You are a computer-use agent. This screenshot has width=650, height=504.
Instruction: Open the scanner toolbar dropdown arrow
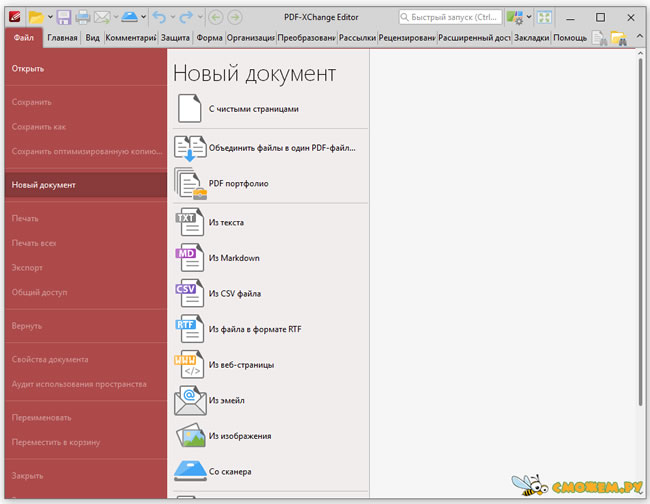coord(145,18)
